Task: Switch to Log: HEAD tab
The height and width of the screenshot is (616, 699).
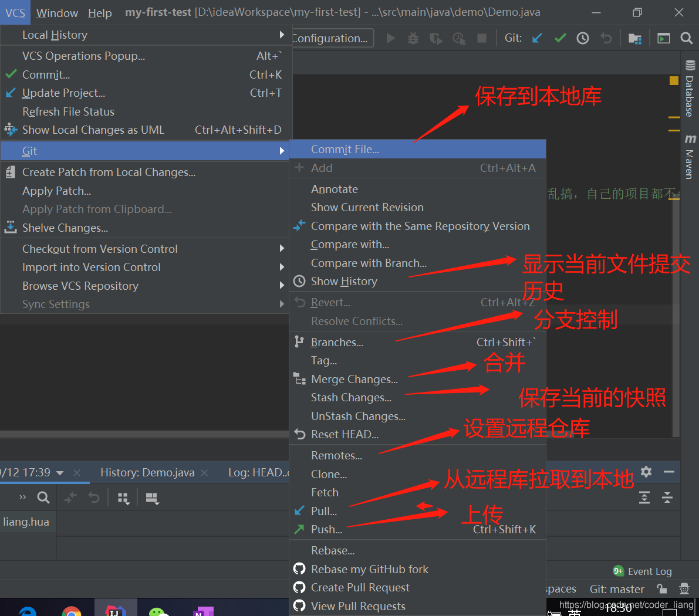Action: pos(259,472)
